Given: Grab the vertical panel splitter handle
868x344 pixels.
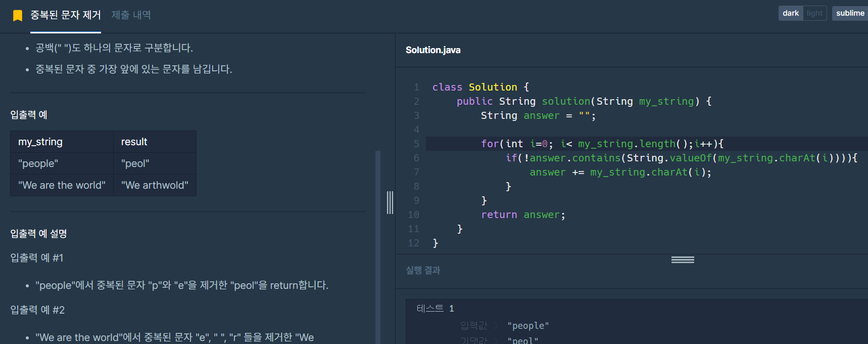Looking at the screenshot, I should [x=390, y=202].
